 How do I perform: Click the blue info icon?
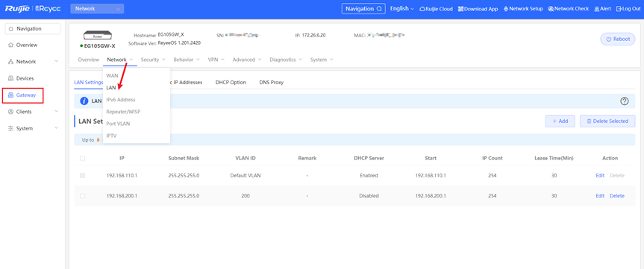tap(84, 101)
